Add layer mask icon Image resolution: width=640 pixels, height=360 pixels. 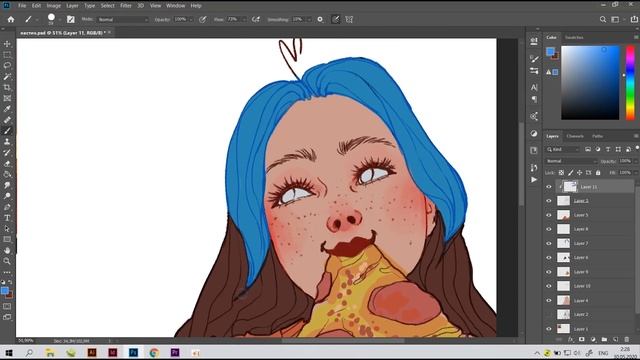pyautogui.click(x=582, y=339)
